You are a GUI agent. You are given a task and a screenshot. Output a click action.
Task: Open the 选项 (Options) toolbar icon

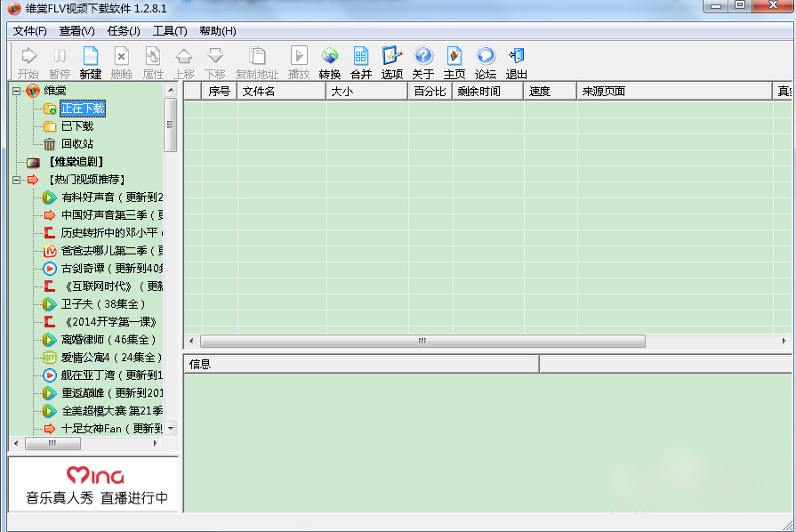click(x=391, y=59)
